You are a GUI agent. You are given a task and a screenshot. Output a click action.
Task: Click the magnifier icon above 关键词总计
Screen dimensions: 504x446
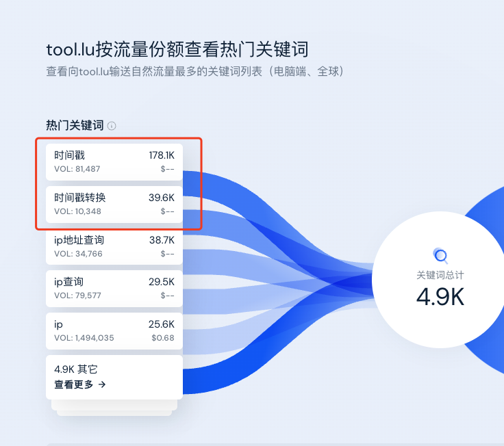click(x=441, y=257)
